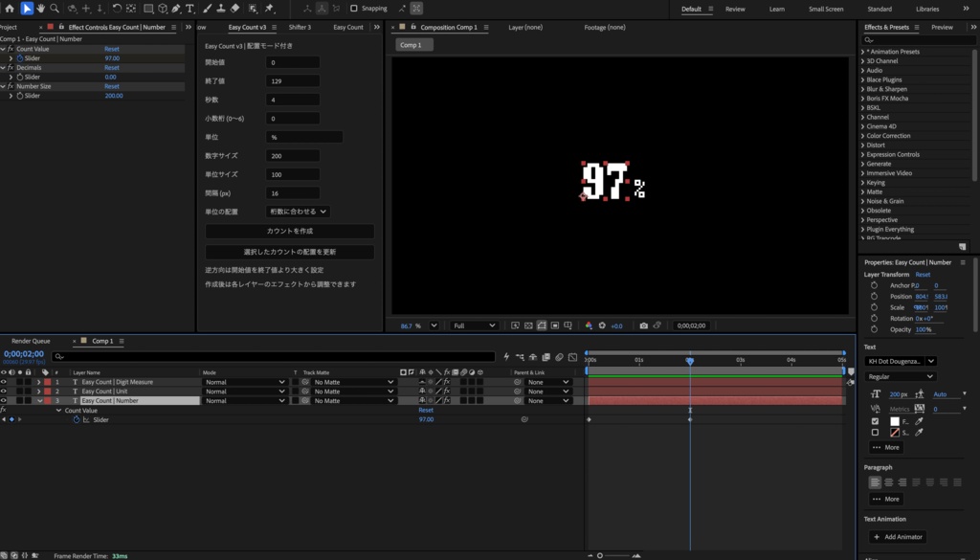Switch to the Shifter 3 panel tab
Viewport: 980px width, 560px height.
[x=300, y=27]
